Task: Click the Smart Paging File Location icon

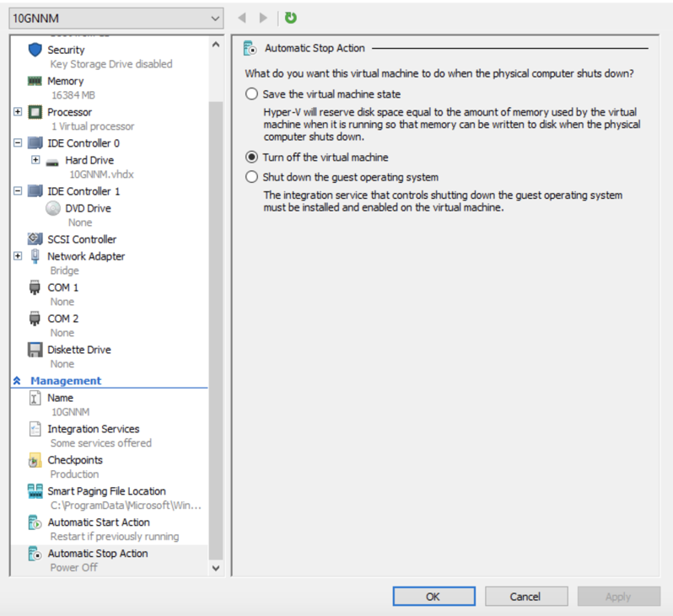Action: (x=35, y=491)
